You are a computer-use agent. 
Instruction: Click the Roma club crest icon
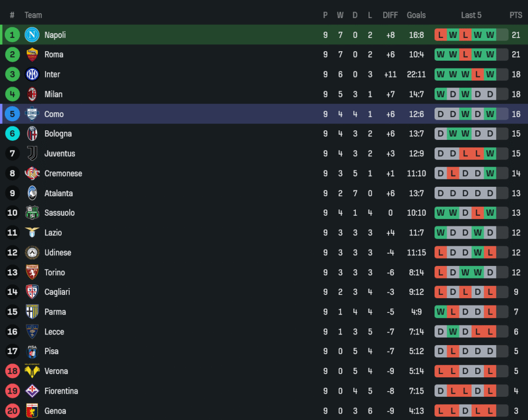pos(32,54)
